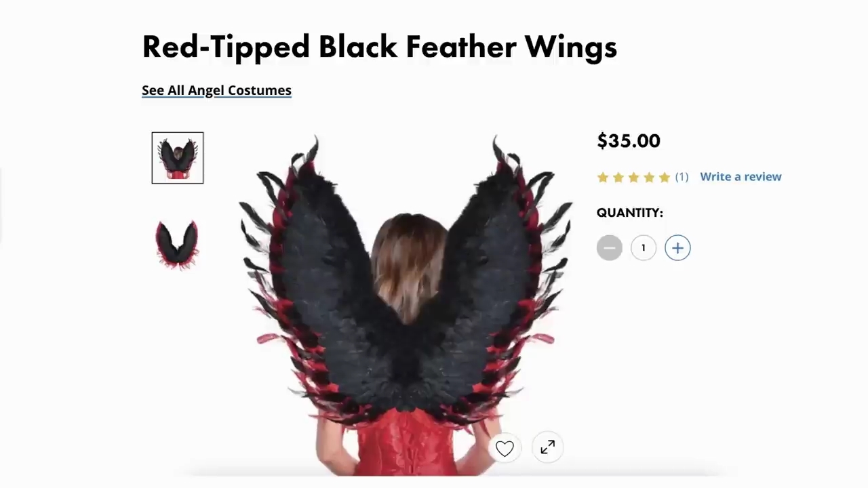This screenshot has height=488, width=868.
Task: Click the fifth rating star
Action: tap(664, 178)
